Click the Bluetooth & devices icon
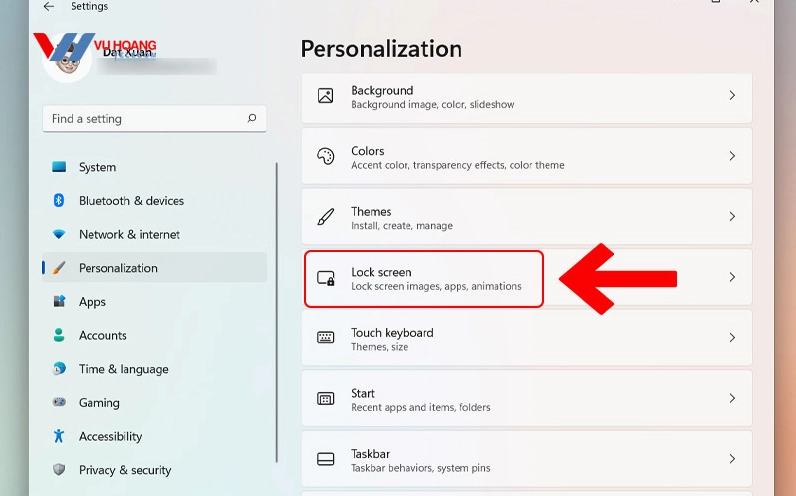Screen dimensions: 796x496 (x=59, y=201)
